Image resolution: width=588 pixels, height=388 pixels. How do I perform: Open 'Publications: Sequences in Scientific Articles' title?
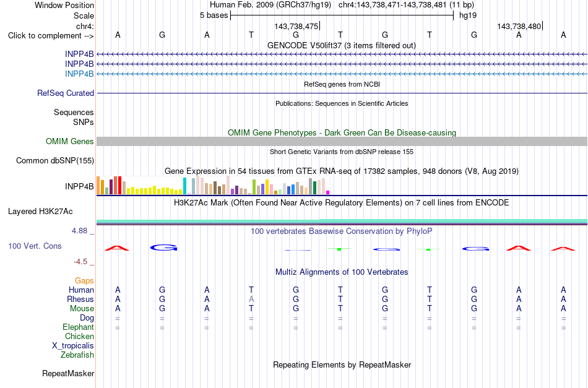[342, 103]
